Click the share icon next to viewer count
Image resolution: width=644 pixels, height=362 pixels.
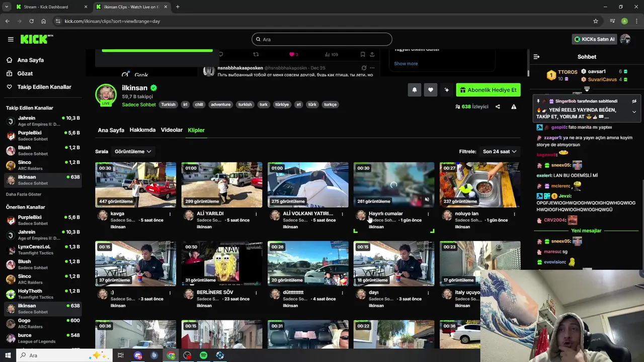pyautogui.click(x=498, y=107)
